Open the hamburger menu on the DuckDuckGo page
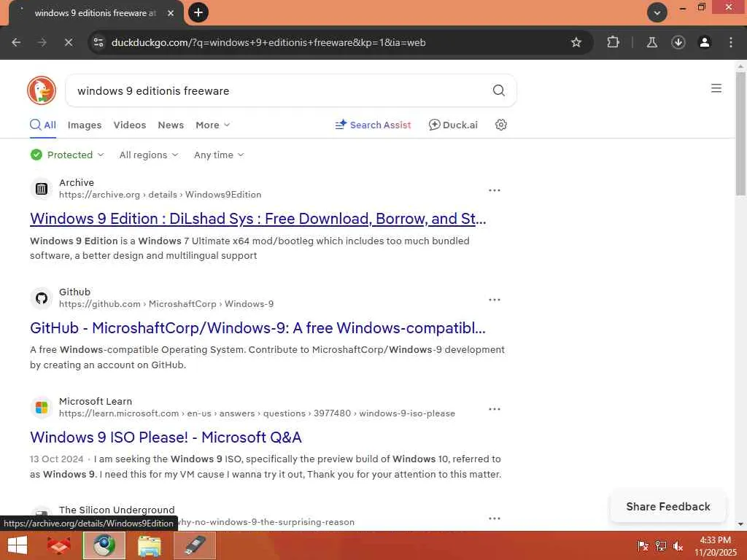Image resolution: width=747 pixels, height=560 pixels. point(716,88)
